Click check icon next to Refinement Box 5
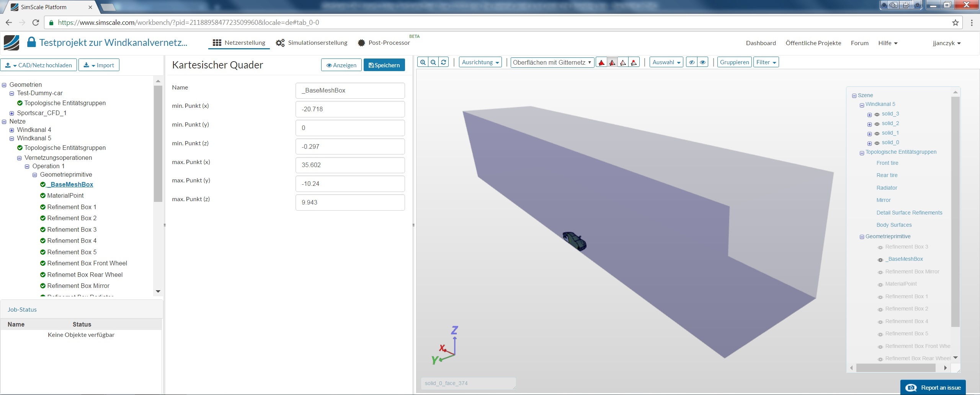The width and height of the screenshot is (980, 395). (x=43, y=252)
